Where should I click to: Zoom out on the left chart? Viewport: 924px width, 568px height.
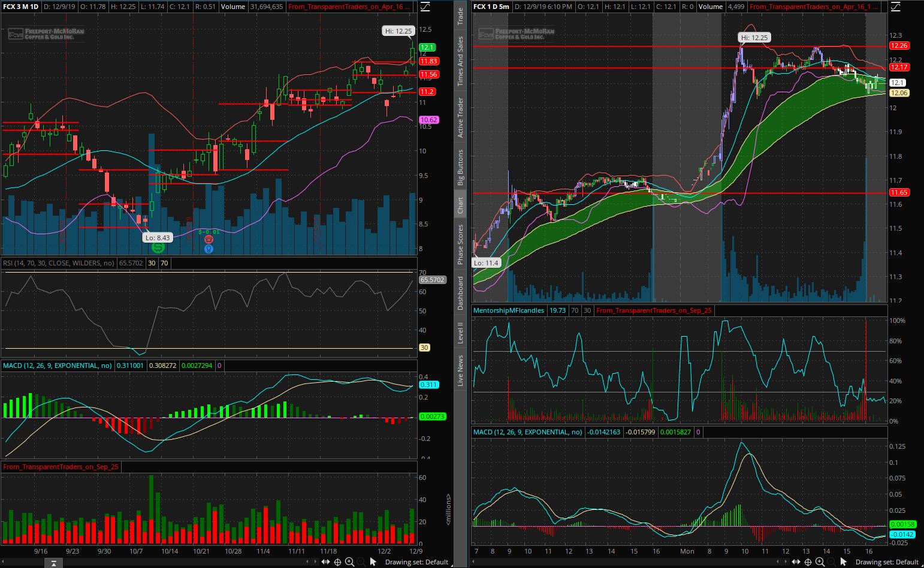361,561
